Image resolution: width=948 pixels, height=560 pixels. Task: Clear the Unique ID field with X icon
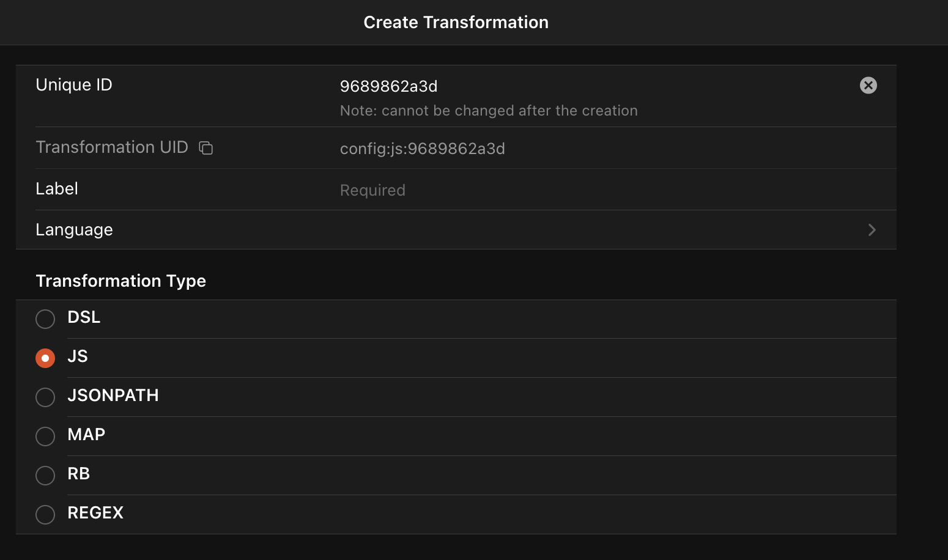(x=868, y=86)
